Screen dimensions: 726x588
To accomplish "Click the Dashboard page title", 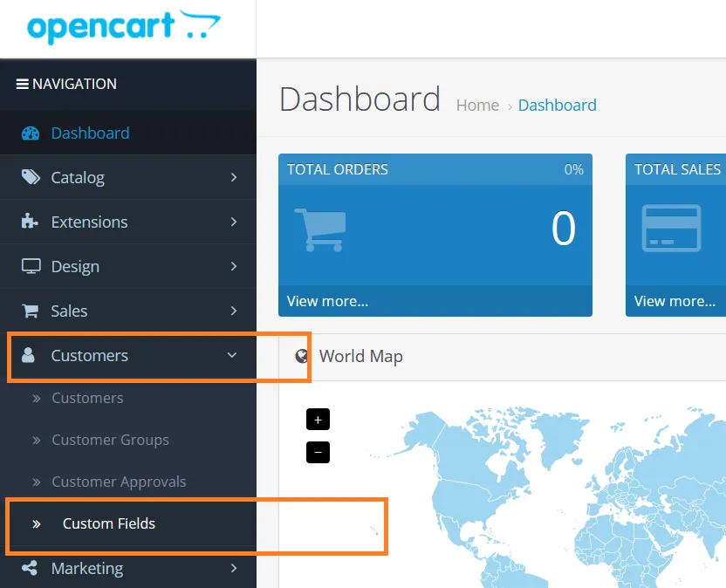I will [360, 99].
